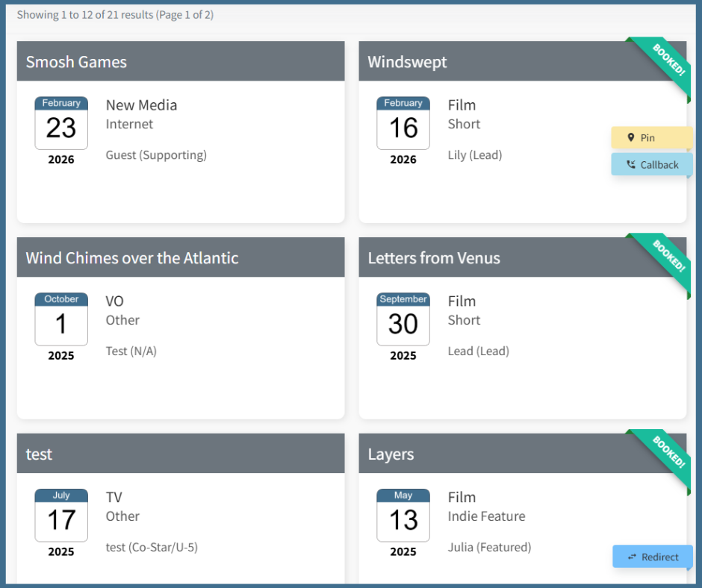Click the May 13 calendar icon
This screenshot has height=588, width=702.
pyautogui.click(x=403, y=516)
